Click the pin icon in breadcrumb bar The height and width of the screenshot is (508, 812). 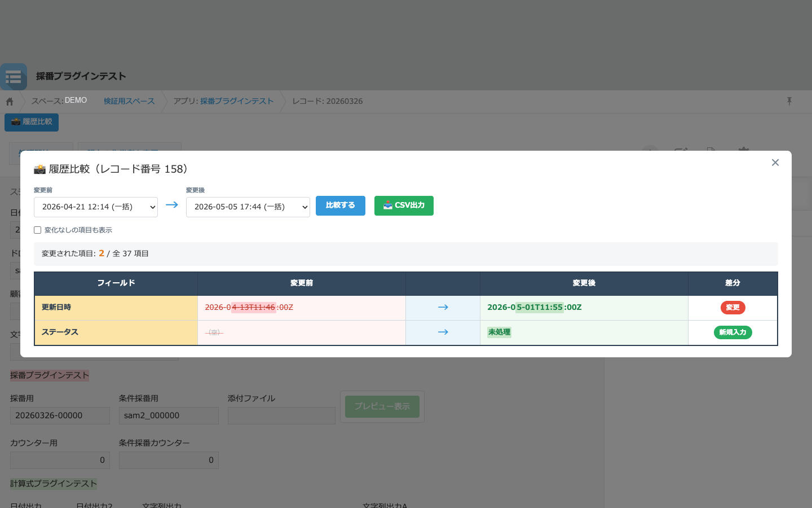789,101
